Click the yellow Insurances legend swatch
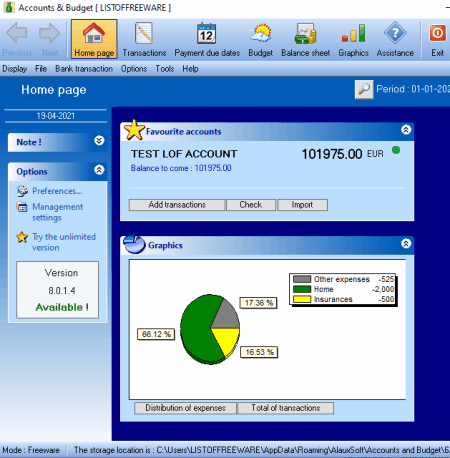The image size is (450, 458). click(302, 299)
